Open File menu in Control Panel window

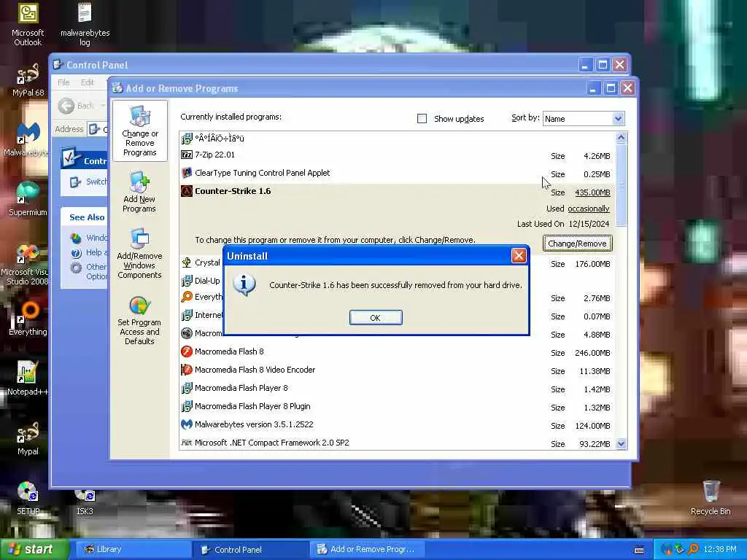coord(63,82)
